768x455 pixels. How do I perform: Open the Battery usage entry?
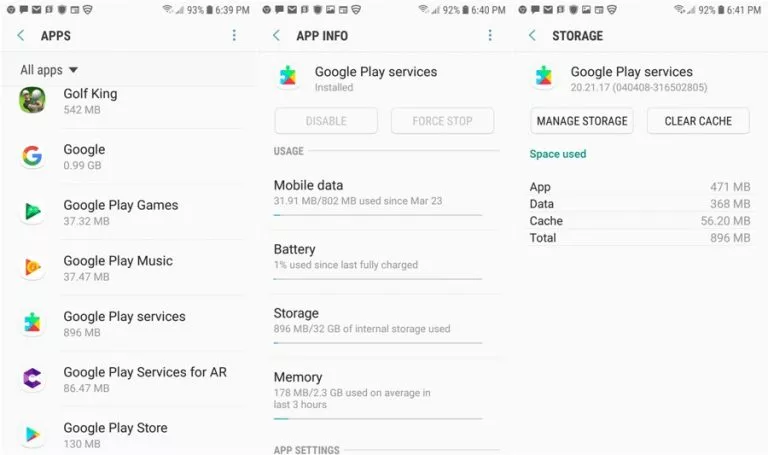pyautogui.click(x=378, y=260)
